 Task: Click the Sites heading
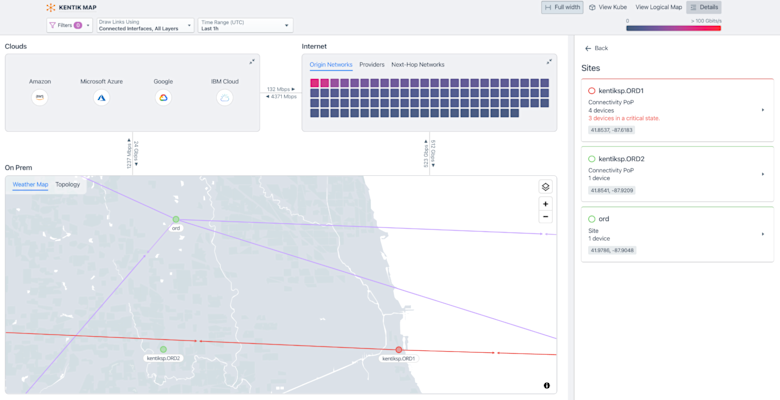tap(590, 68)
